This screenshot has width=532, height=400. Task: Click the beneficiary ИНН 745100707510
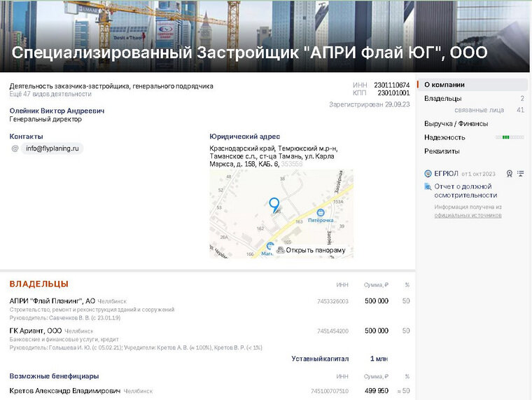(x=330, y=391)
